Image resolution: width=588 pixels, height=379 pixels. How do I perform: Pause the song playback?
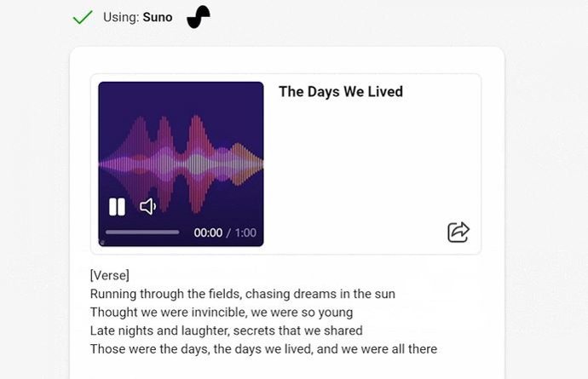[117, 207]
